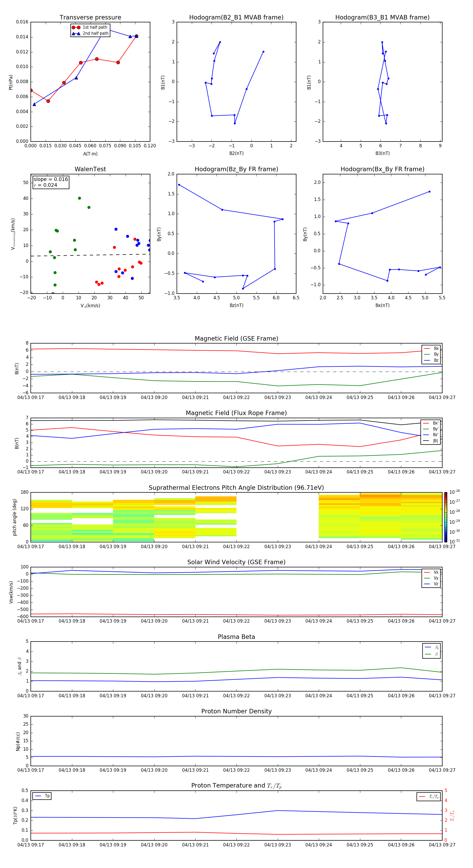Click the '10^-31' color bar label
The image size is (473, 868).
point(454,542)
